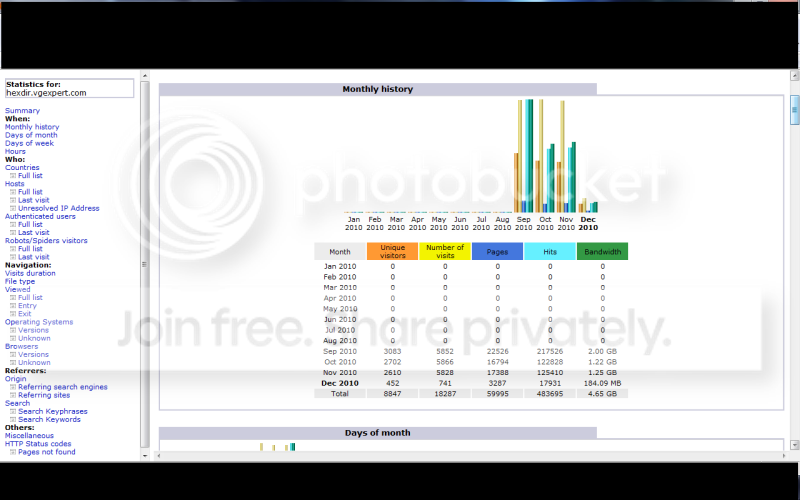Click the Sep 2010 bandwidth value 2.00 GB
Viewport: 800px width, 500px height.
[602, 351]
